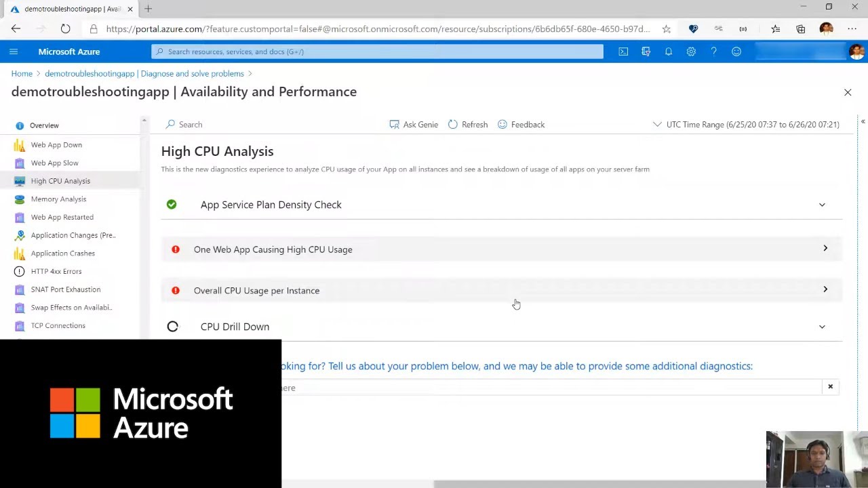Viewport: 868px width, 488px height.
Task: Click the browser address bar URL
Action: pyautogui.click(x=378, y=28)
